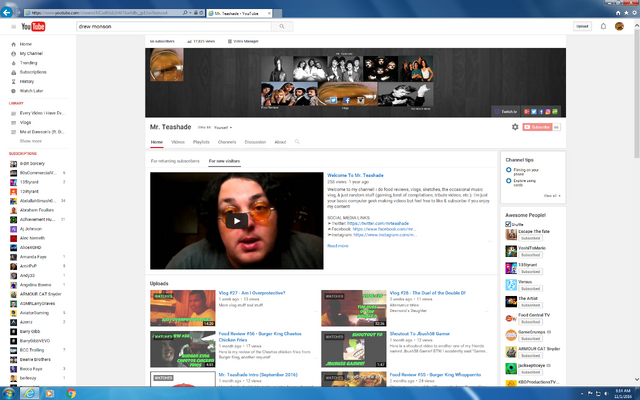Click green icon on banner corner
Screen dimensions: 640x400
click(555, 111)
